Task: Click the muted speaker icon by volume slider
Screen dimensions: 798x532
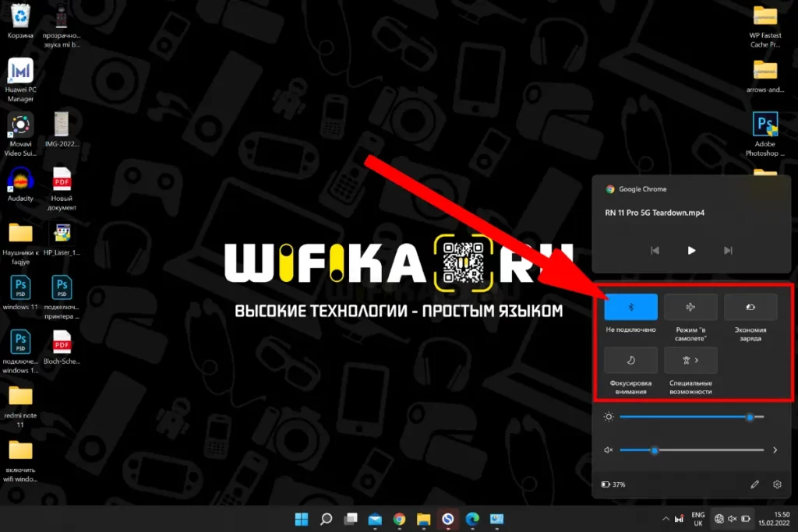Action: coord(608,450)
